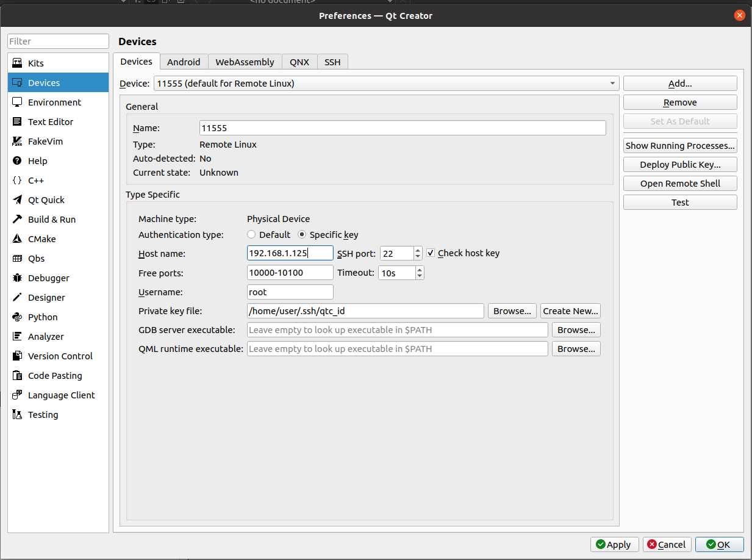752x560 pixels.
Task: Open Build & Run hammer icon
Action: (x=17, y=220)
